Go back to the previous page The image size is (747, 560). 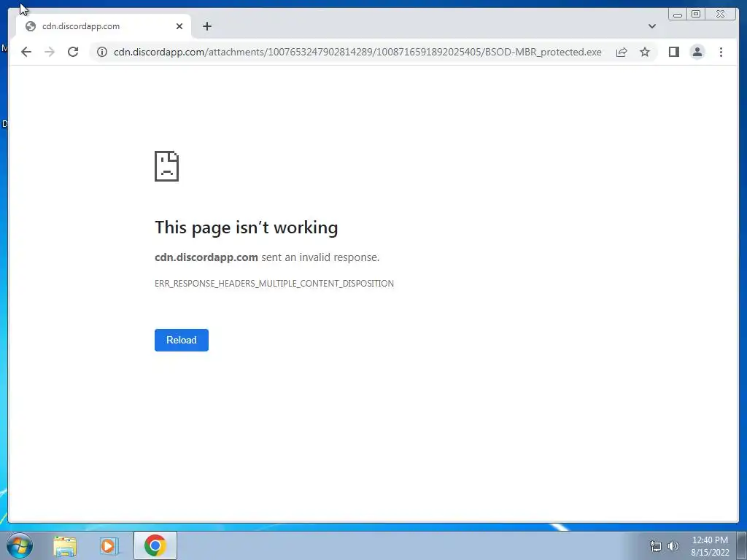tap(26, 52)
